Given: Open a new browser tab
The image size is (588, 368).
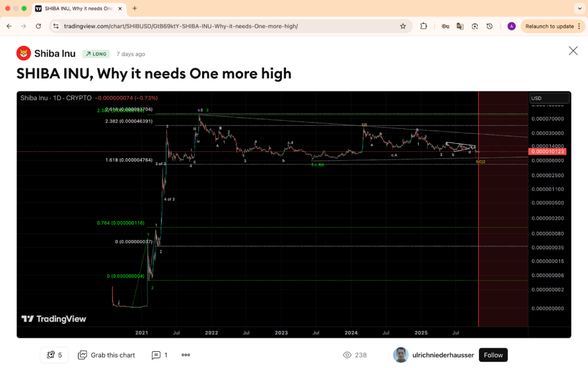Looking at the screenshot, I should 135,9.
